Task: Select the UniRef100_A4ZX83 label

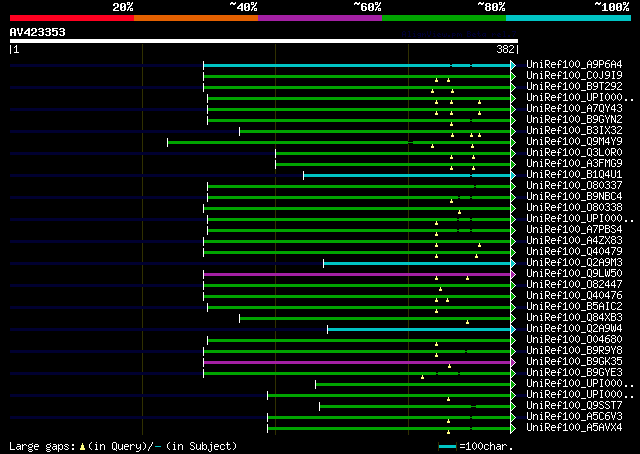Action: (574, 241)
